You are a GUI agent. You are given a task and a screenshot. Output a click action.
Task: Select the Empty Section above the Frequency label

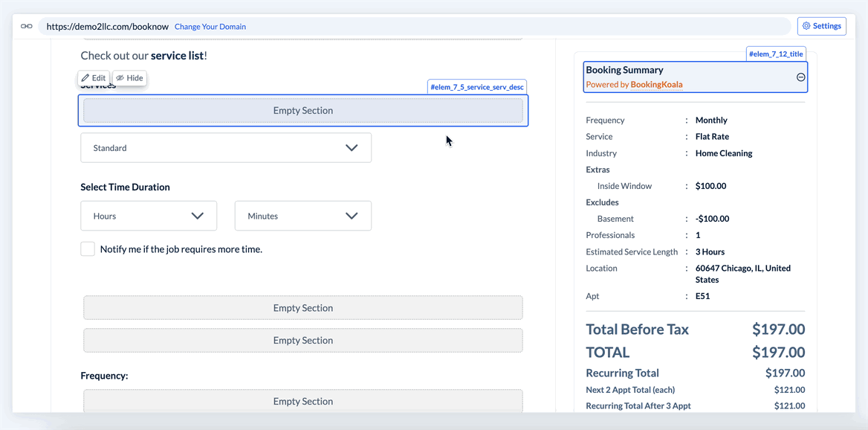click(x=303, y=341)
